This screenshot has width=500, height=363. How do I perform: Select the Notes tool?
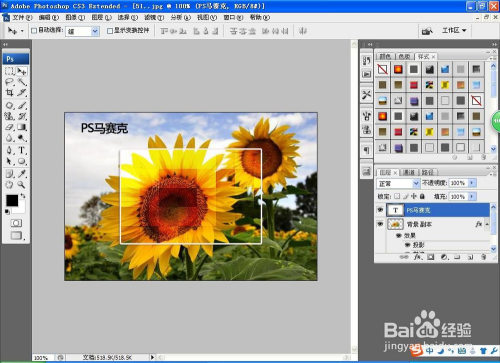10,174
